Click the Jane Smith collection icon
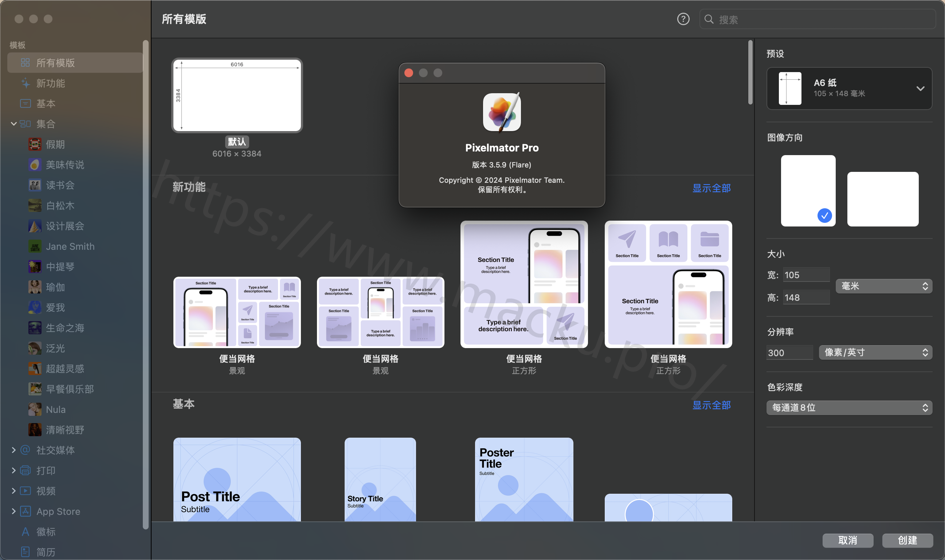The image size is (945, 560). pyautogui.click(x=35, y=246)
